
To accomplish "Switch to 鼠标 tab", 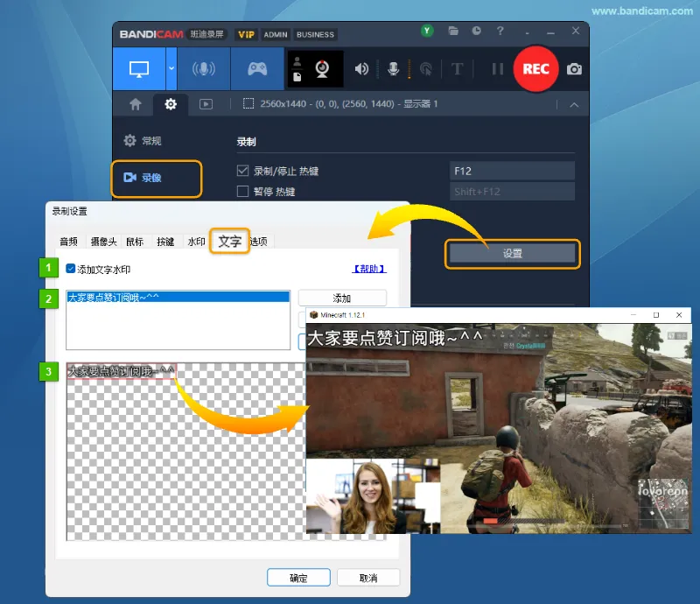I will point(135,242).
